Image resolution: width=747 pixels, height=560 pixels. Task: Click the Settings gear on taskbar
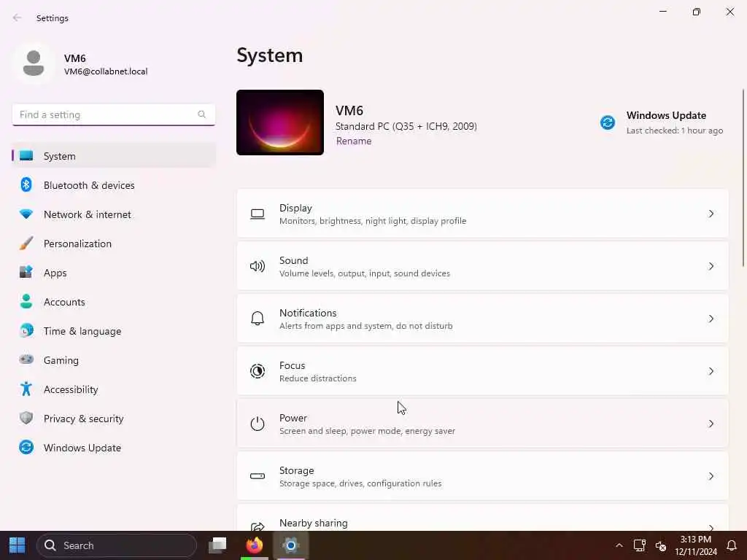(x=290, y=545)
